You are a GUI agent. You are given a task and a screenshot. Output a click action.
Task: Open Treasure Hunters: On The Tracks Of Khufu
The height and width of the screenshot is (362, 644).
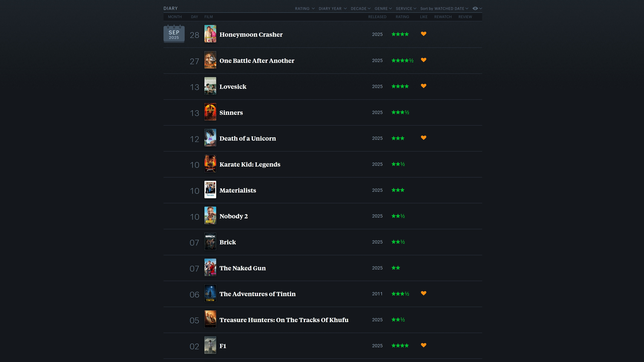point(284,320)
